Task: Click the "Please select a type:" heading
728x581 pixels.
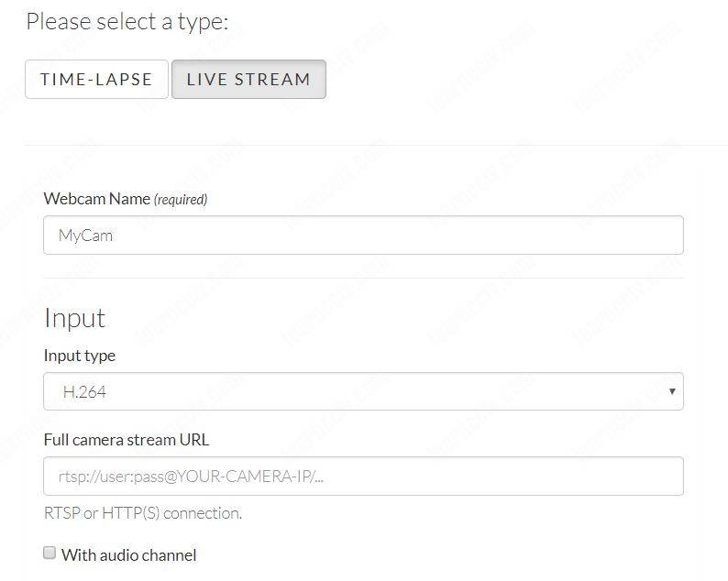Action: pyautogui.click(x=127, y=21)
